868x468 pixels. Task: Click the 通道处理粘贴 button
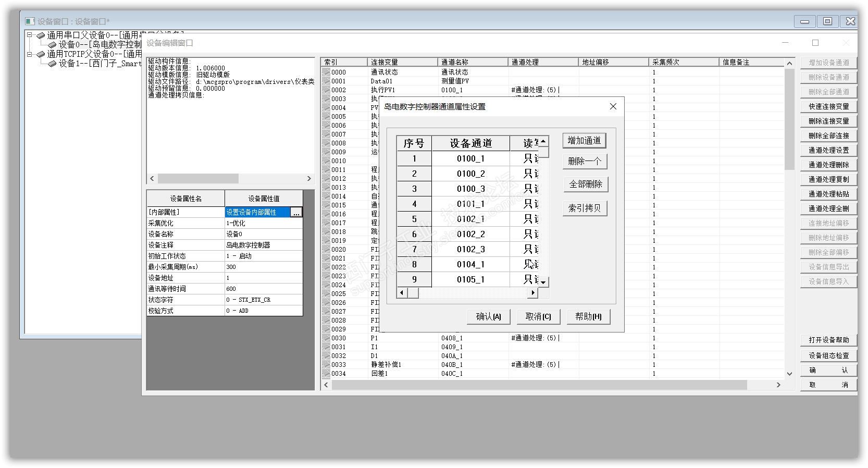point(828,194)
